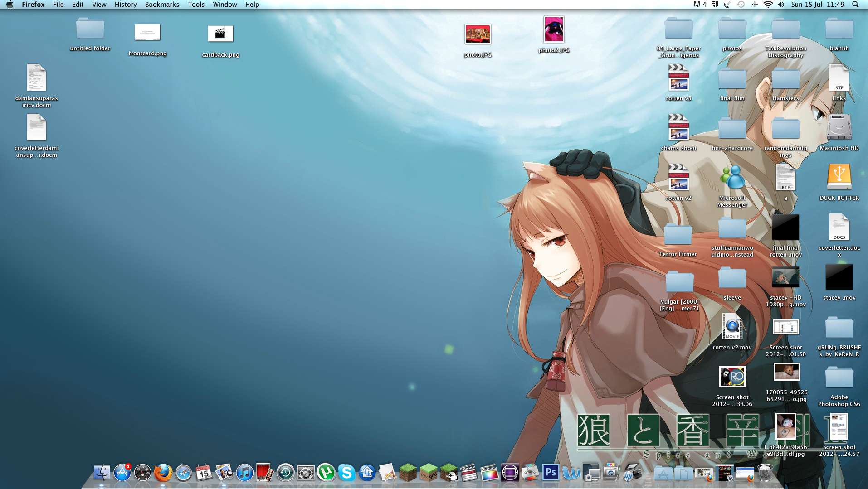The width and height of the screenshot is (868, 489).
Task: Open Photoshop from the Dock
Action: click(x=551, y=472)
